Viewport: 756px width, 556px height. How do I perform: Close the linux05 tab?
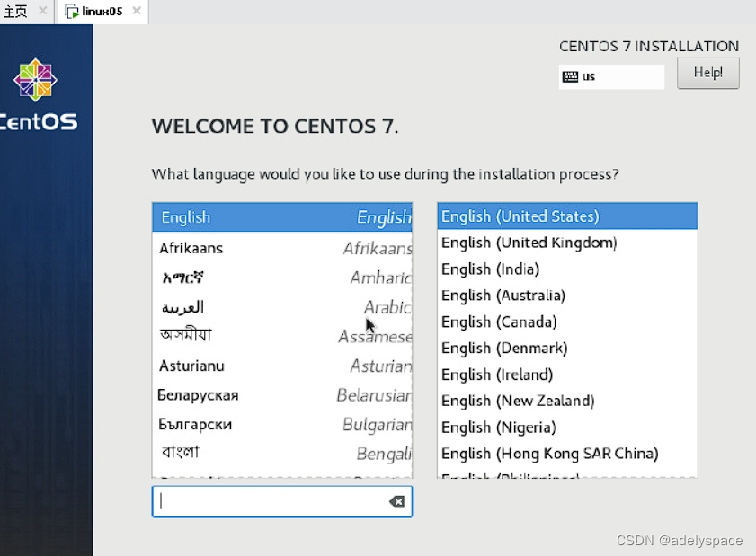pyautogui.click(x=137, y=11)
